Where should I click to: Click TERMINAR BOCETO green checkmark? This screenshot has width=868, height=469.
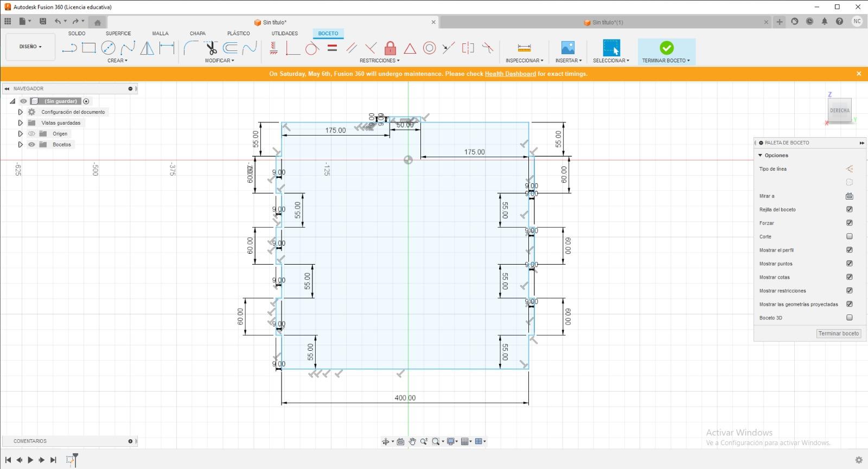tap(667, 48)
